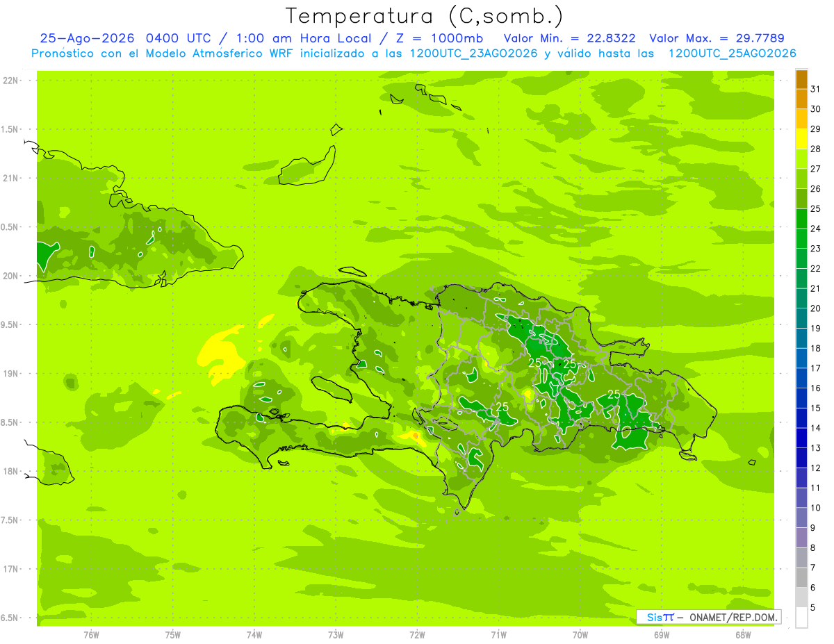Click the '1200UTC_23AGO2026' initialization time text

475,53
